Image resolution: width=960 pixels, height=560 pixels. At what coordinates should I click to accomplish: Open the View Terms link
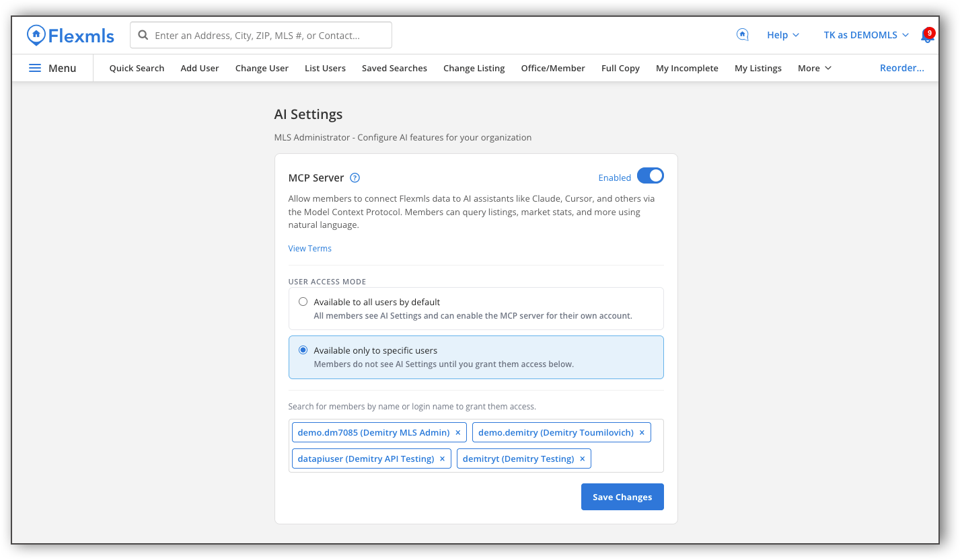(x=310, y=248)
